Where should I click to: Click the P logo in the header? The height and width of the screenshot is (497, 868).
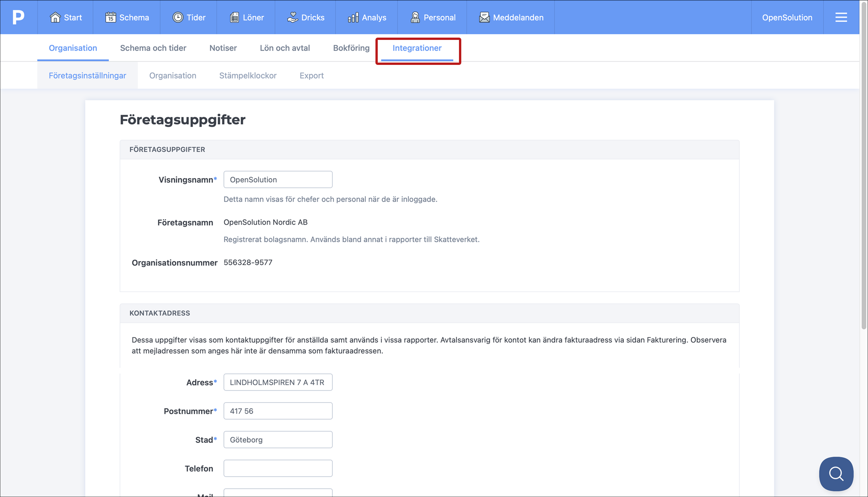coord(18,17)
